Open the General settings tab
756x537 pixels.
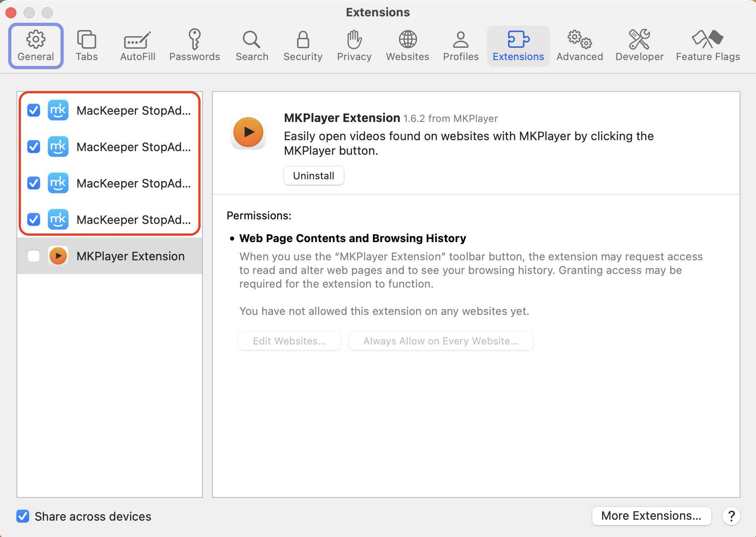pos(36,46)
